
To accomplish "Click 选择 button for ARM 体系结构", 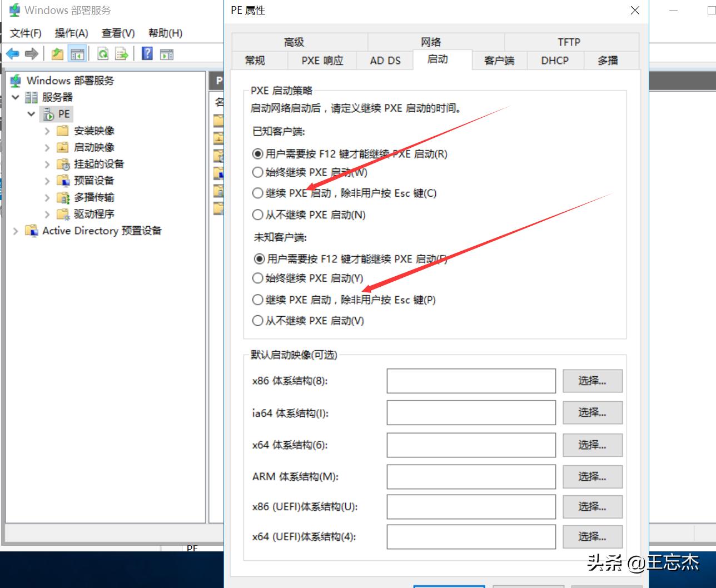I will coord(592,477).
